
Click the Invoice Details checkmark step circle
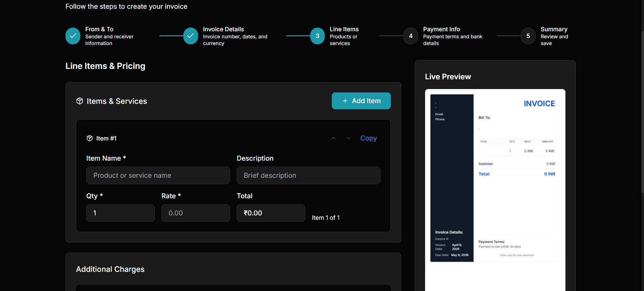click(190, 36)
